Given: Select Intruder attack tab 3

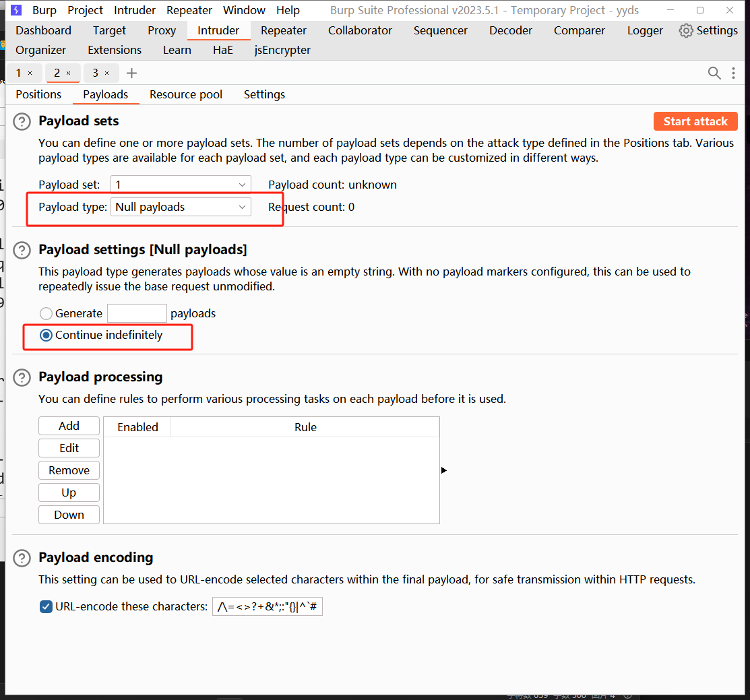Looking at the screenshot, I should pos(95,73).
